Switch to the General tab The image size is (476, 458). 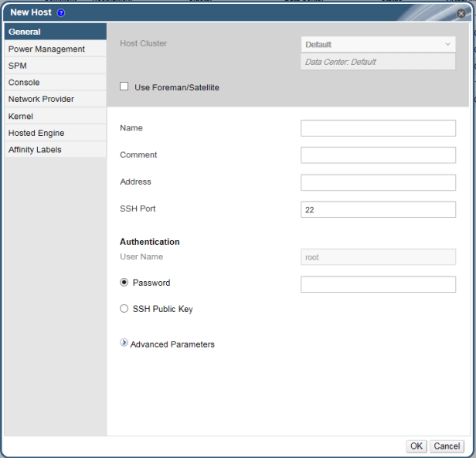click(x=55, y=32)
